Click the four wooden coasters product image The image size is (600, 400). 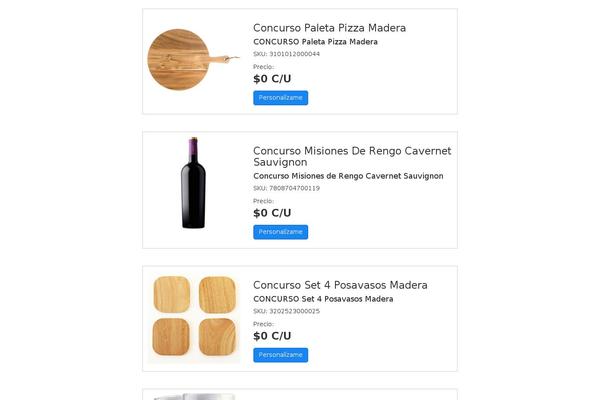pyautogui.click(x=194, y=316)
